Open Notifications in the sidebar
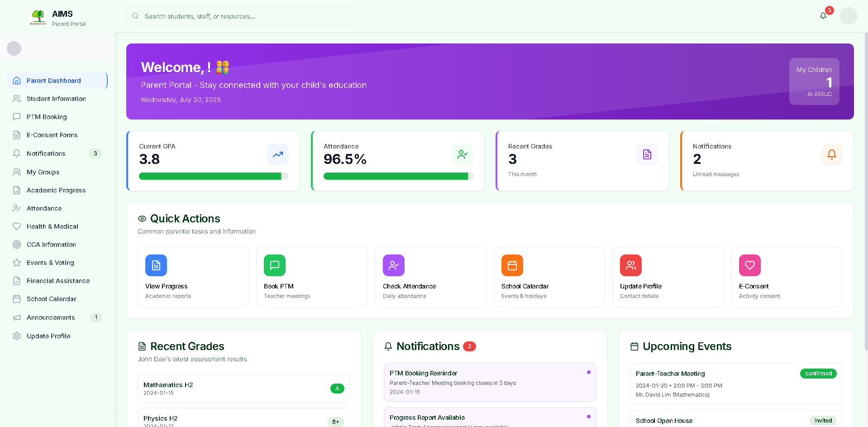This screenshot has height=427, width=868. click(x=57, y=154)
